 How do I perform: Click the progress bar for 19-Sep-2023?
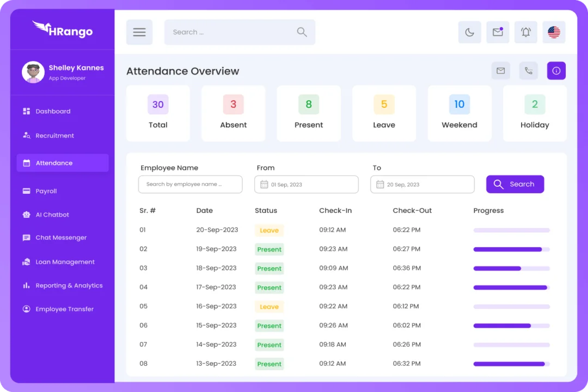[511, 249]
